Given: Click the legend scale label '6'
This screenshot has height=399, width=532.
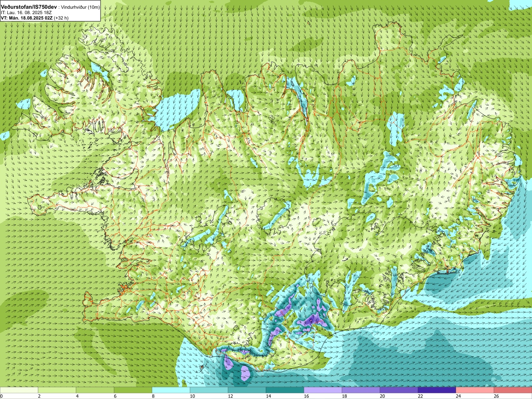Looking at the screenshot, I should tap(115, 396).
